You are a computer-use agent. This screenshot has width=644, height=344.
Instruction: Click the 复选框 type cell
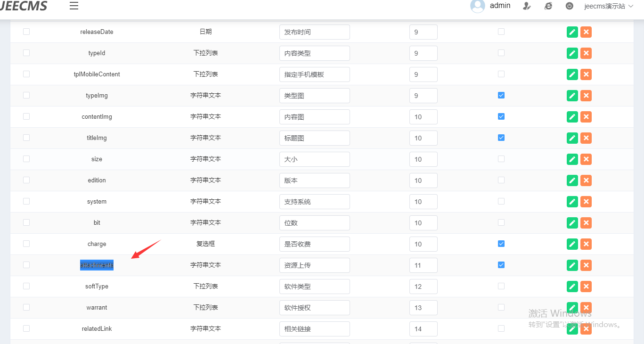point(205,244)
